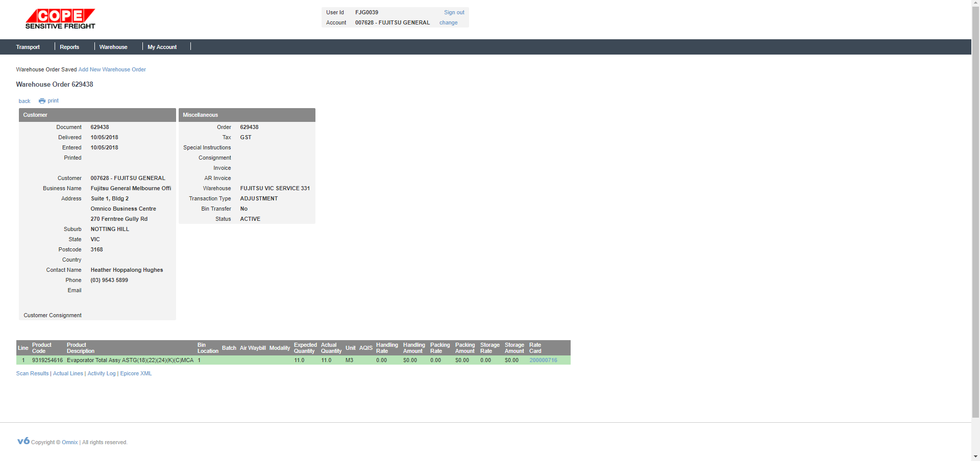
Task: Select suburb NOTTING HILL value
Action: 110,229
